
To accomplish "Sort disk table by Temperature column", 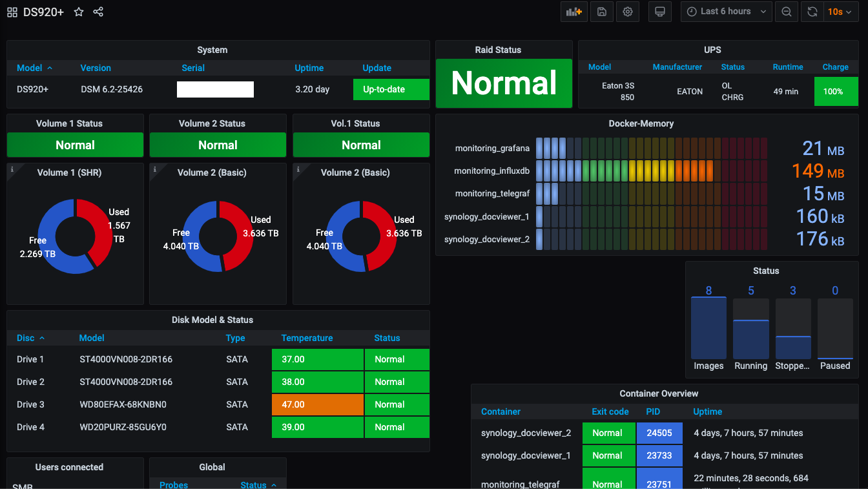I will click(307, 338).
